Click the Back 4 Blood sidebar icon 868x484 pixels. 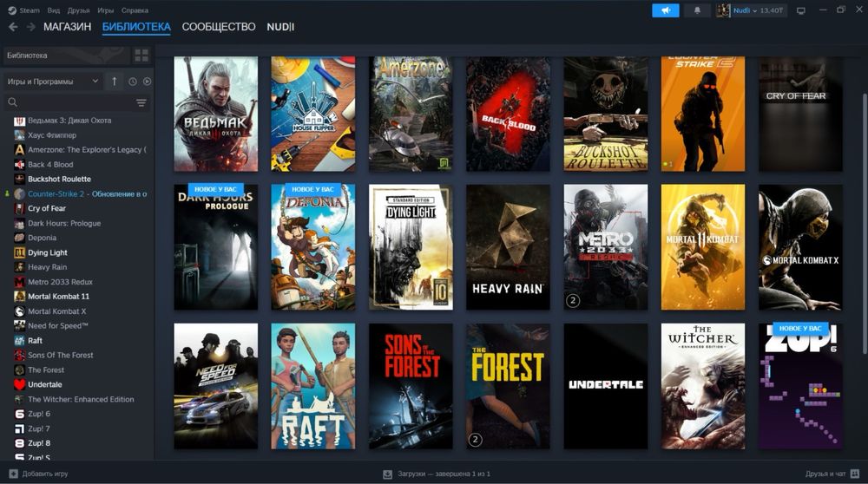pos(19,164)
